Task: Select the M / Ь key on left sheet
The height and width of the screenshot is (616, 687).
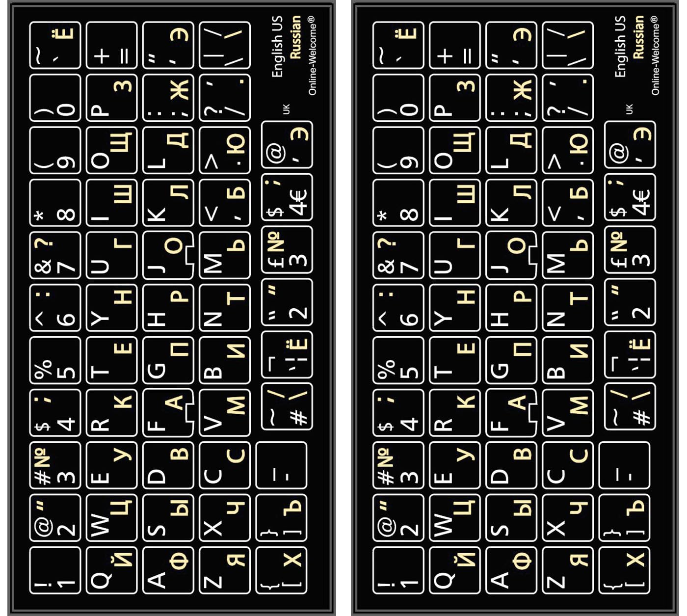Action: pos(225,255)
